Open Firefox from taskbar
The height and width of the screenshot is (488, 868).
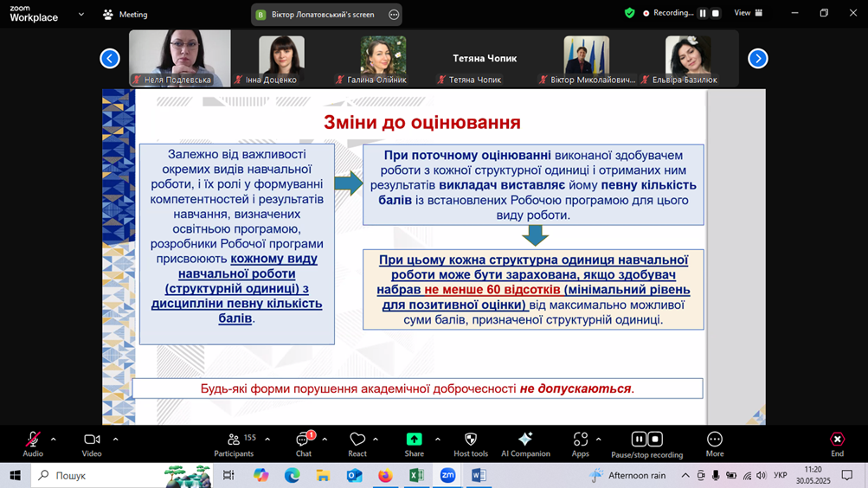pos(385,475)
